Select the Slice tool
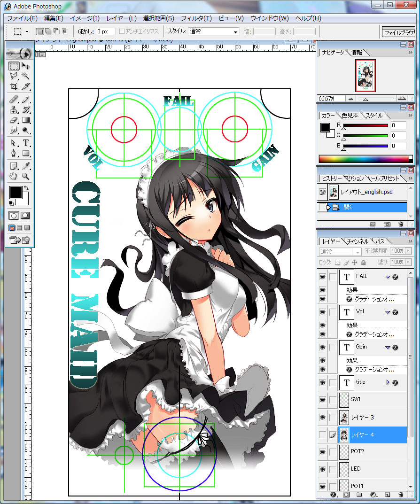This screenshot has height=504, width=420. (26, 86)
